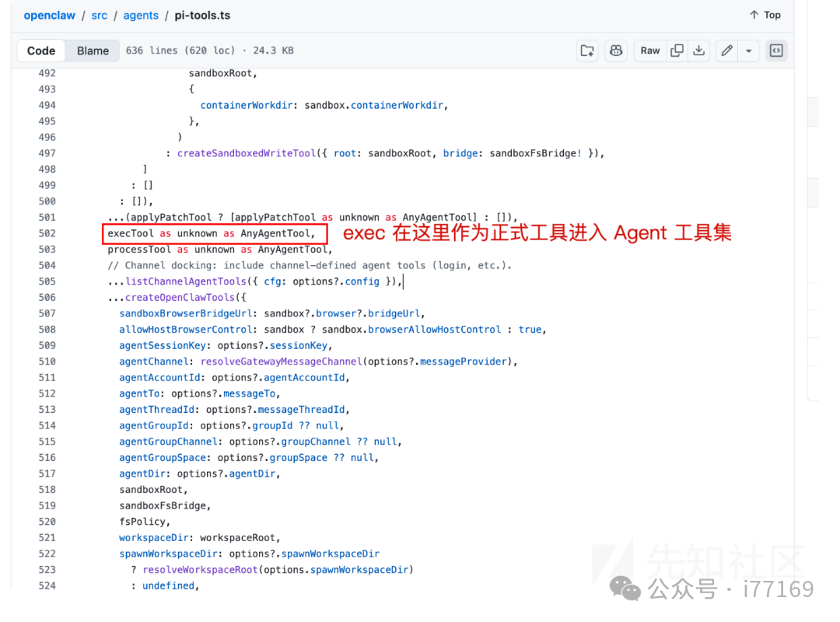The image size is (840, 622).
Task: Select the Code tab
Action: tap(41, 50)
